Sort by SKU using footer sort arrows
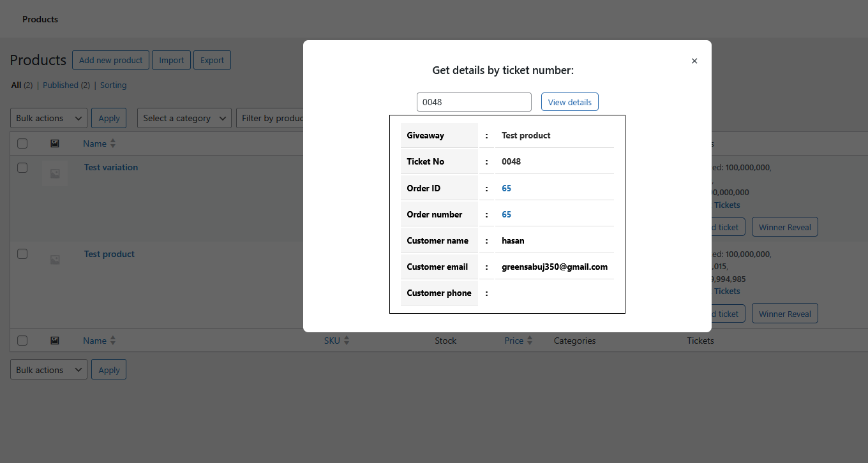The height and width of the screenshot is (463, 868). [347, 341]
